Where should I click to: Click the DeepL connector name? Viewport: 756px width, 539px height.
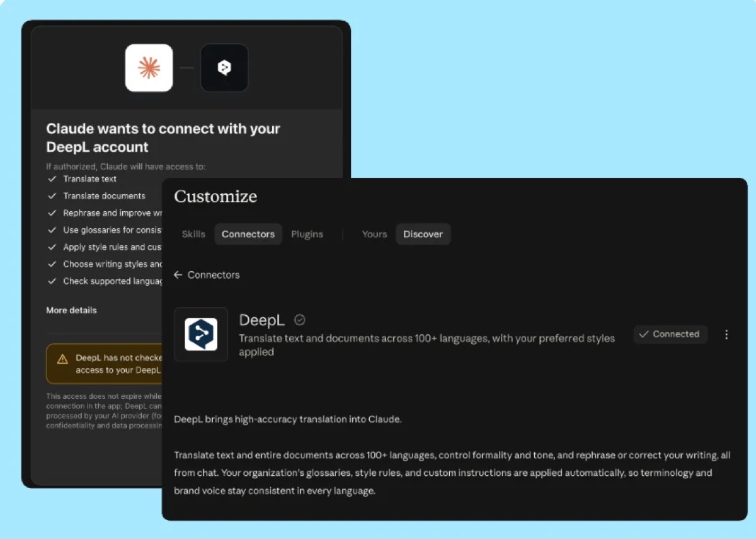click(262, 320)
